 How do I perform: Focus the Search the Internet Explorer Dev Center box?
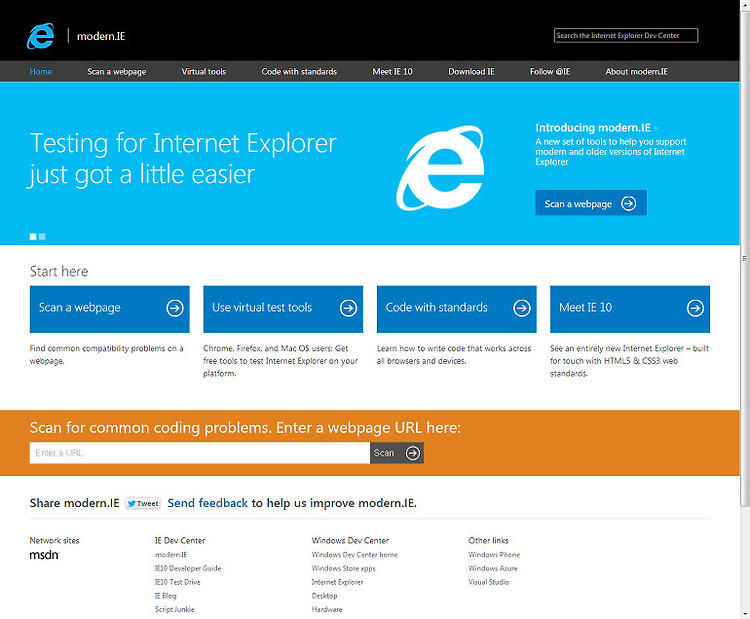click(x=626, y=35)
